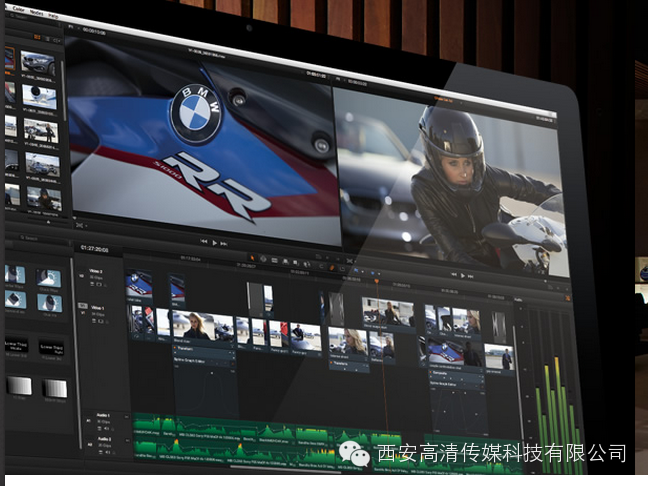Open the marker color dropdown arrow
This screenshot has height=486, width=648.
[x=379, y=274]
